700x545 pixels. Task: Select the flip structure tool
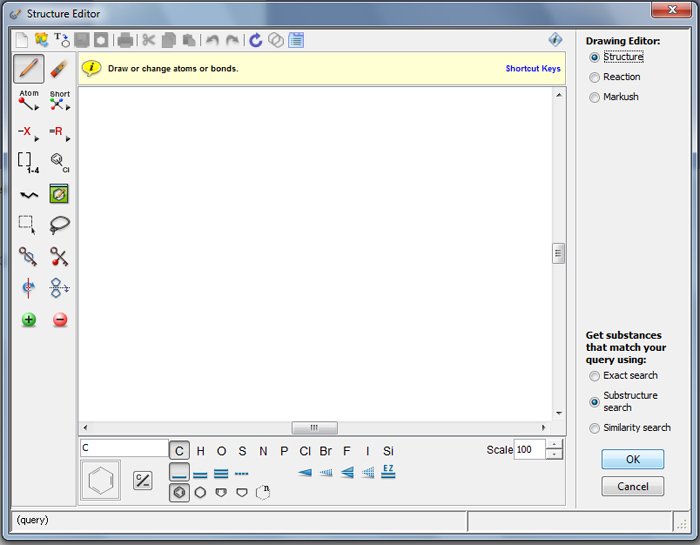click(59, 288)
